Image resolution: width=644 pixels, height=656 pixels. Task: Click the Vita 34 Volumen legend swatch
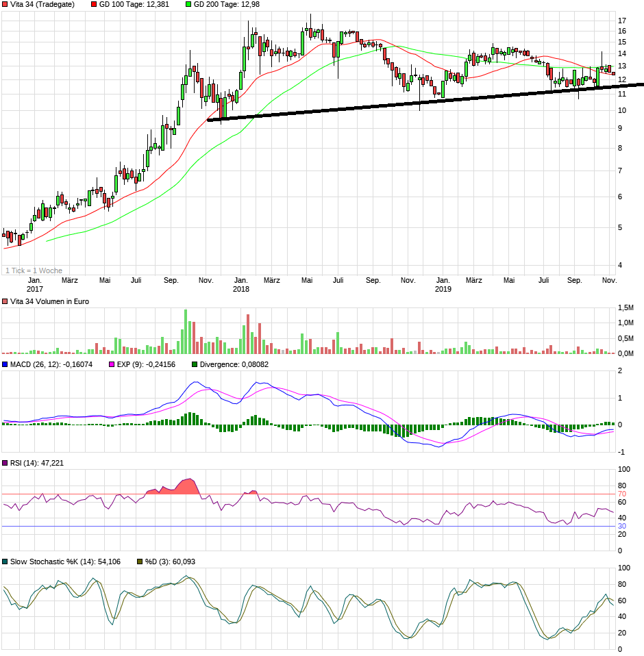pyautogui.click(x=5, y=301)
